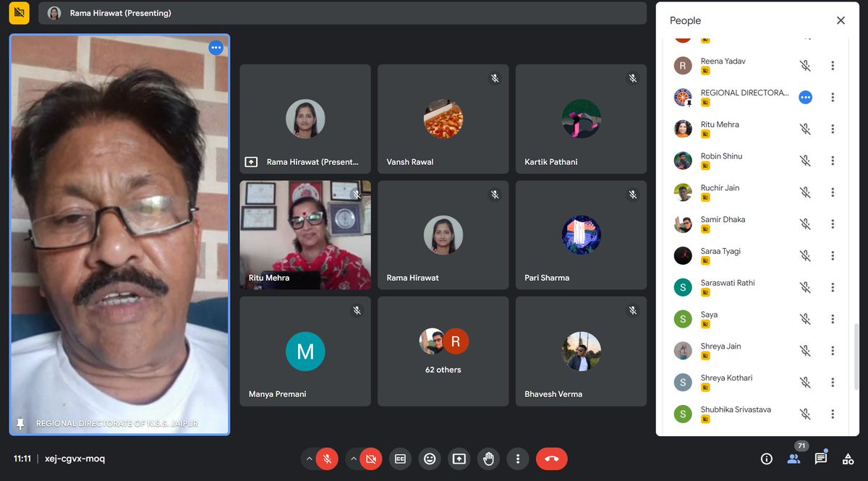The width and height of the screenshot is (868, 481).
Task: Open more options for REGIONAL DIRECTORATE participant
Action: [x=833, y=98]
